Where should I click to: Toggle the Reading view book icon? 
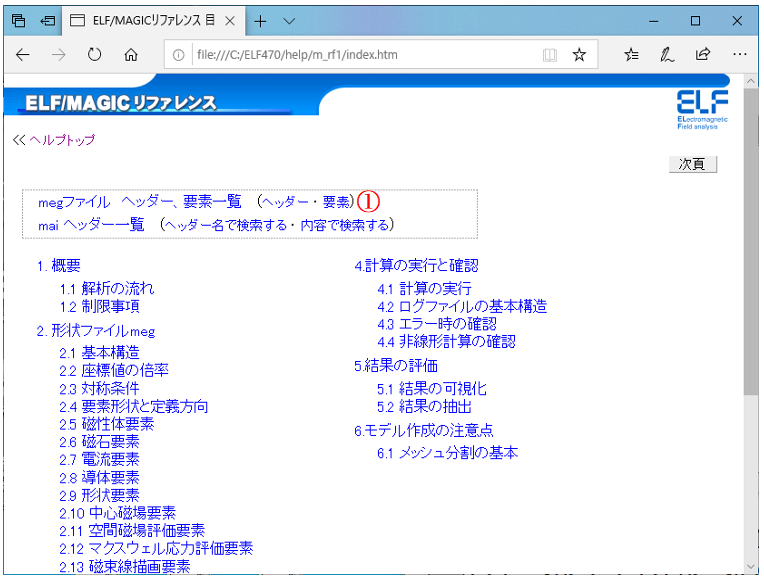point(550,55)
